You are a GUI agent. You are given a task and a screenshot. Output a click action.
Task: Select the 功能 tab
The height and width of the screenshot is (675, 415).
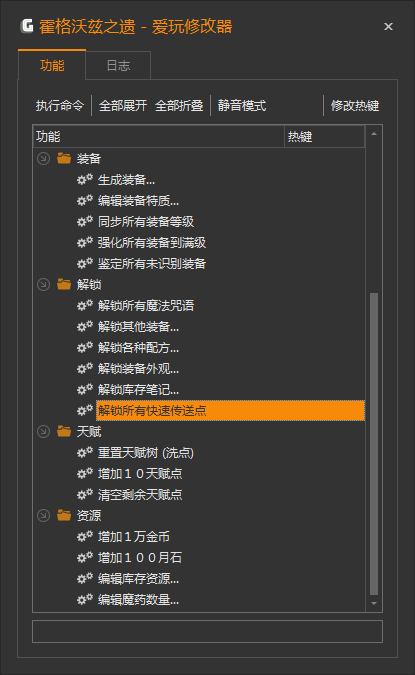click(x=52, y=65)
